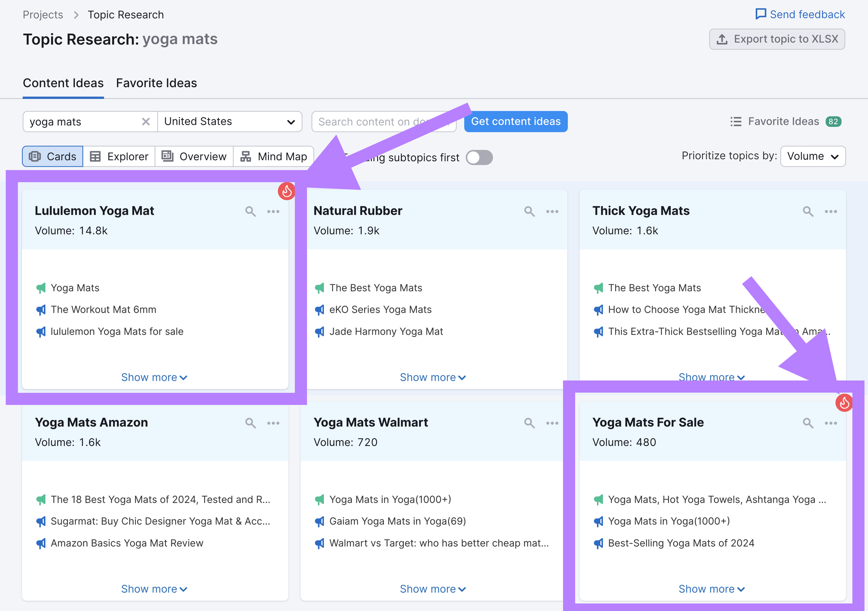
Task: Open the three-dot menu on Thick Yoga Mats card
Action: pos(831,211)
